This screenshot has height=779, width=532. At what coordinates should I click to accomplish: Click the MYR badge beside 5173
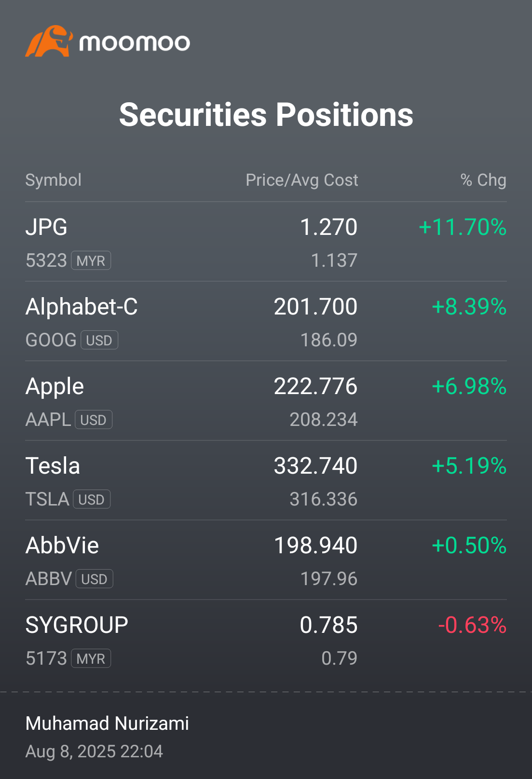91,658
